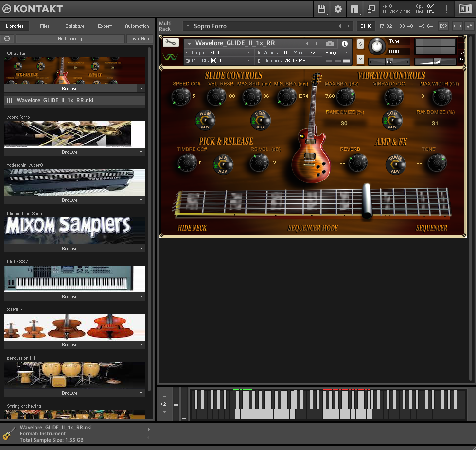
Task: Click the HUM ADV switch icon
Action: [205, 120]
